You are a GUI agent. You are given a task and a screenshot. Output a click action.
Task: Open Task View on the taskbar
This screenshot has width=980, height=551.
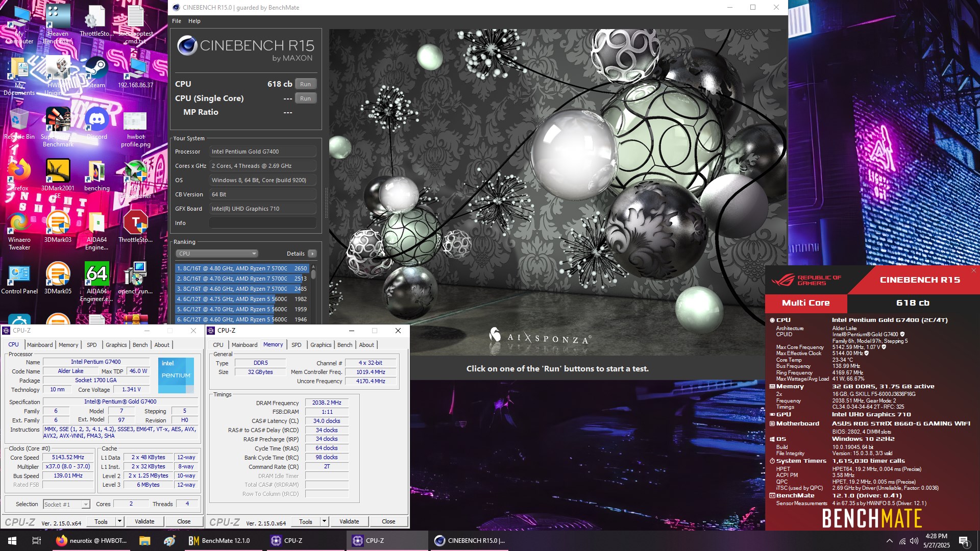point(36,540)
